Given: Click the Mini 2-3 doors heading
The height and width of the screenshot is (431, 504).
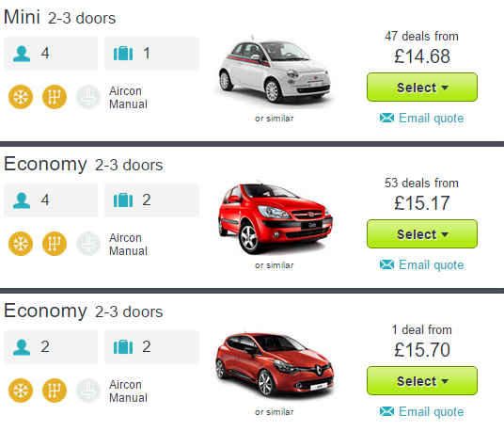Looking at the screenshot, I should (60, 17).
